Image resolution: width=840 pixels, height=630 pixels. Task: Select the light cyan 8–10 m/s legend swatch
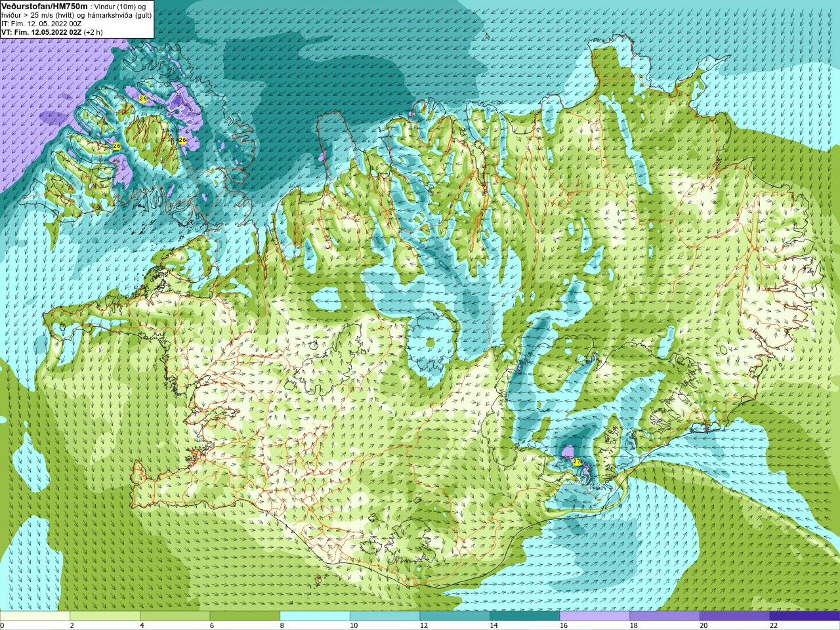coord(315,616)
